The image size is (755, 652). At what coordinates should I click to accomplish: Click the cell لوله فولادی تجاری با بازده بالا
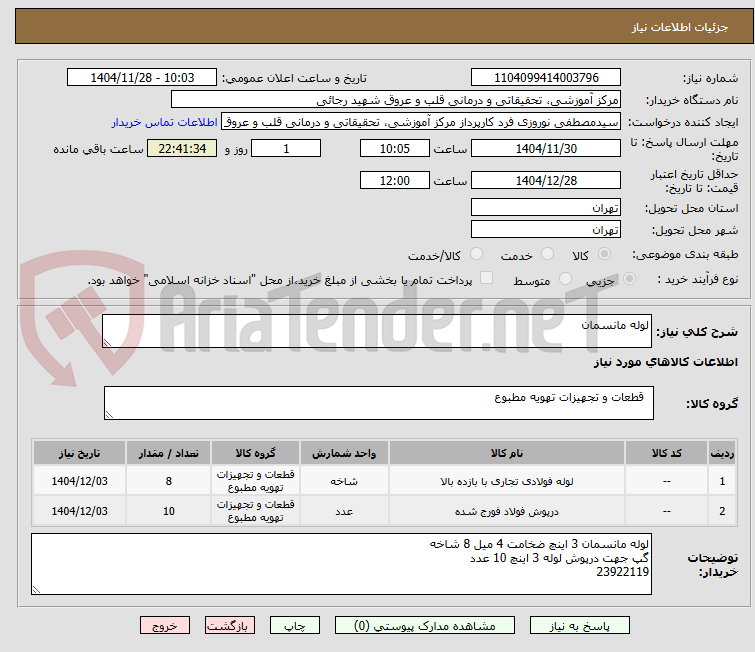coord(507,481)
